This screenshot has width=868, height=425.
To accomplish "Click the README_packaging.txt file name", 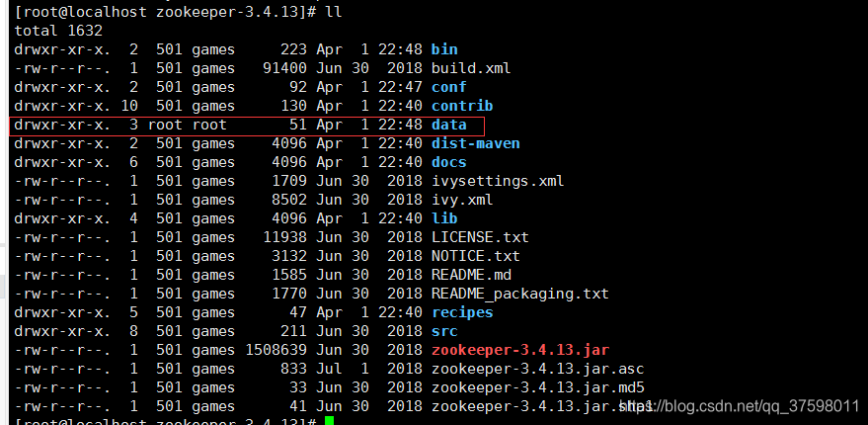I will (x=519, y=294).
